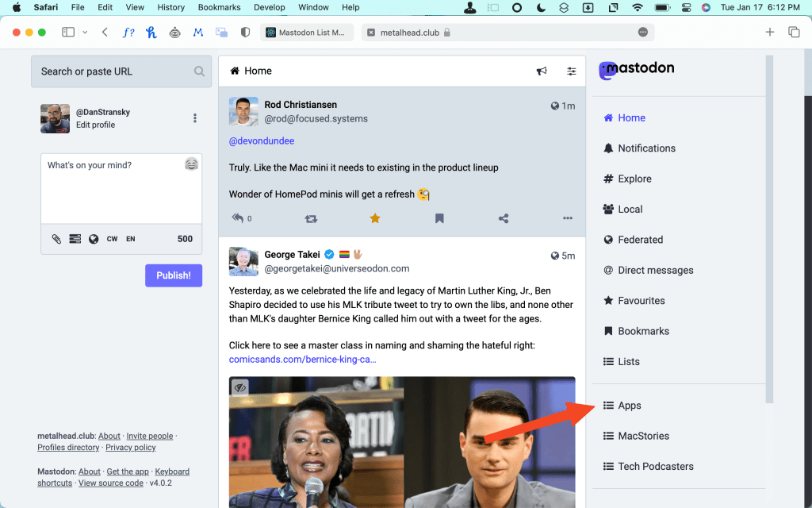The image size is (812, 508).
Task: Add a poll to the new post
Action: (x=75, y=238)
